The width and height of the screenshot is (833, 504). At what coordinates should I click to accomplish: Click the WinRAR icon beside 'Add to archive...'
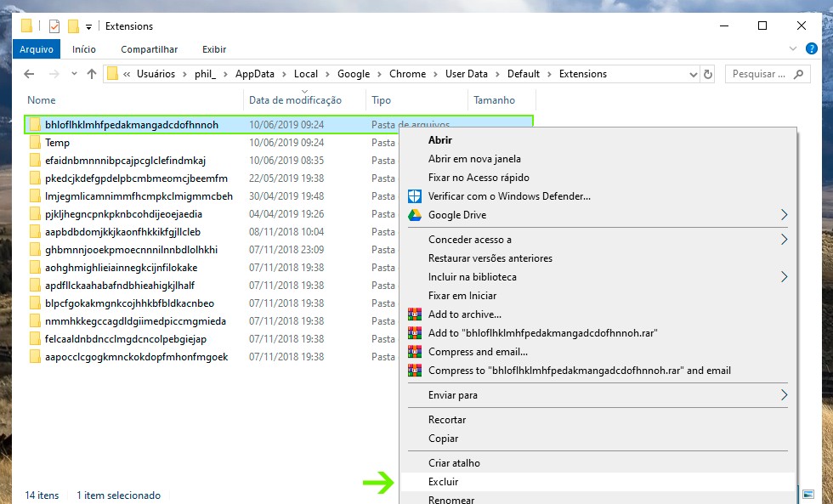pos(415,314)
